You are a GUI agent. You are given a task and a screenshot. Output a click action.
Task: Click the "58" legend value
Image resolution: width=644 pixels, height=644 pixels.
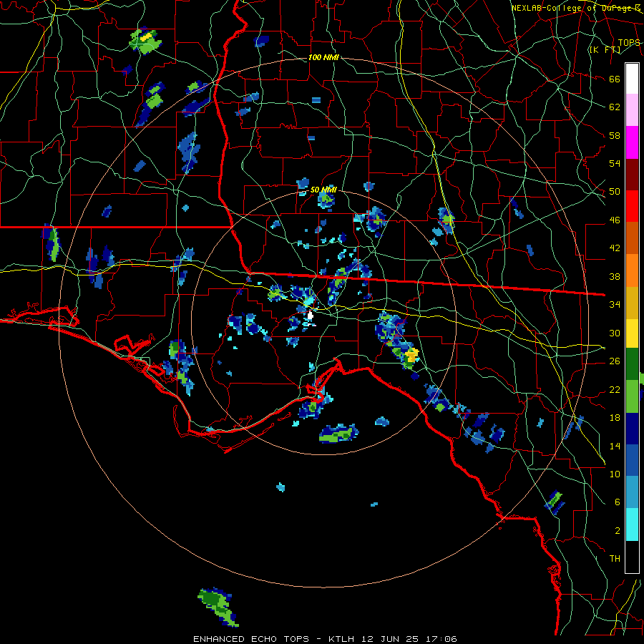(x=615, y=135)
